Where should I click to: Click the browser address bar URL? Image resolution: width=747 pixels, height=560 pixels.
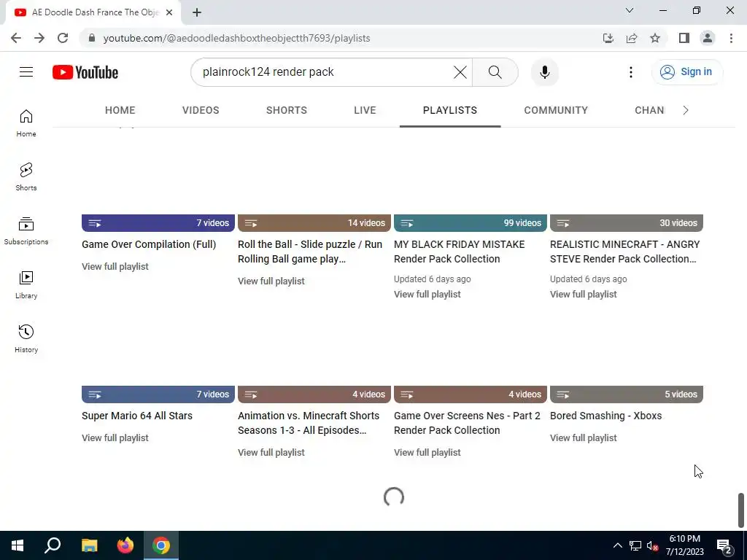click(x=236, y=38)
